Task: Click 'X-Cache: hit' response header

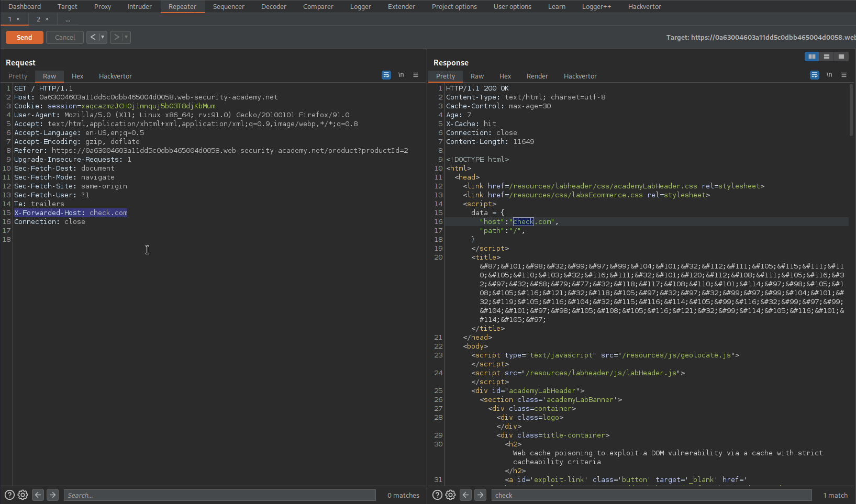Action: tap(471, 124)
